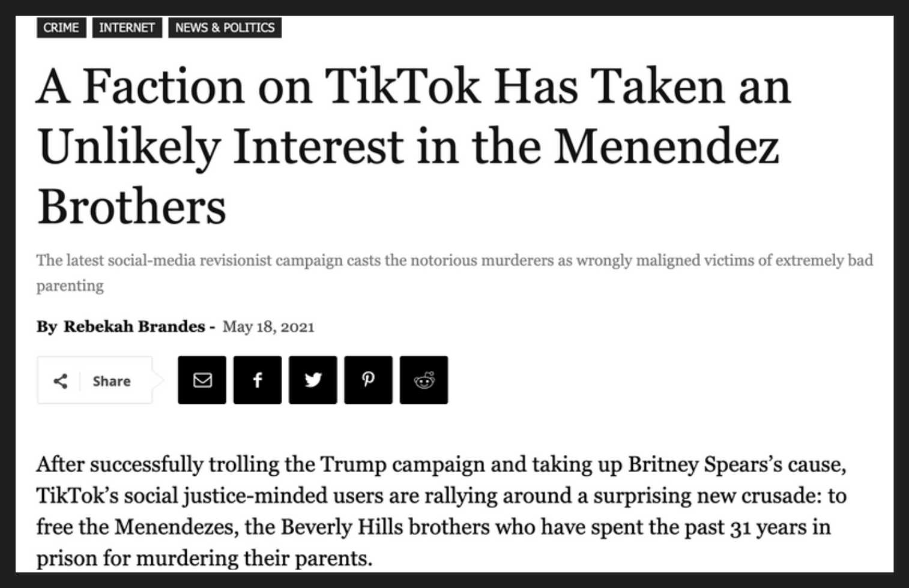The width and height of the screenshot is (909, 588).
Task: Pin article to Pinterest
Action: [368, 380]
